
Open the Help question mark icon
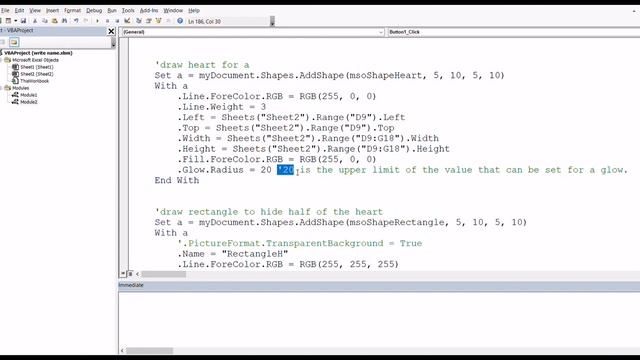(x=180, y=21)
